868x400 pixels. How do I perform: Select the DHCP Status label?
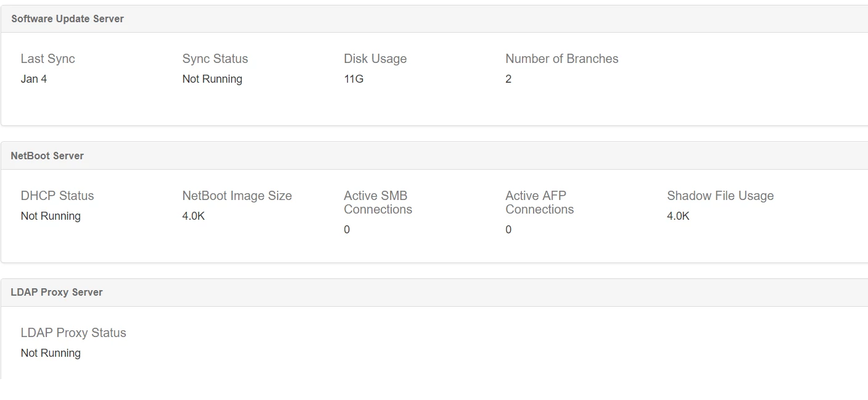(57, 196)
